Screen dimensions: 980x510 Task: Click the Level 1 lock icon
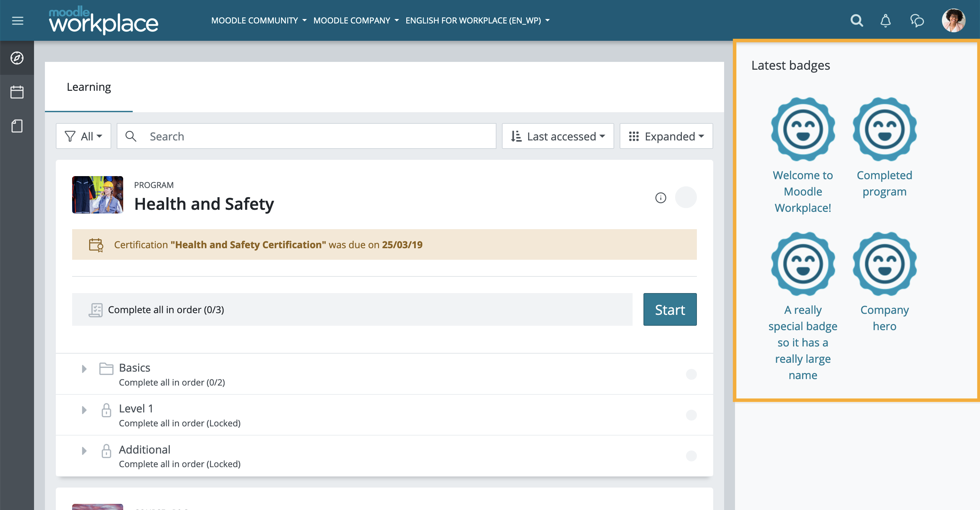[x=106, y=410]
